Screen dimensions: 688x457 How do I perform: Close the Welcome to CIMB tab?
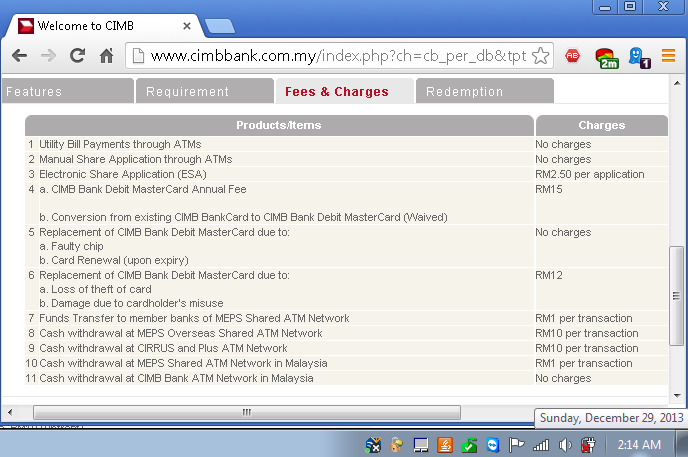point(187,26)
